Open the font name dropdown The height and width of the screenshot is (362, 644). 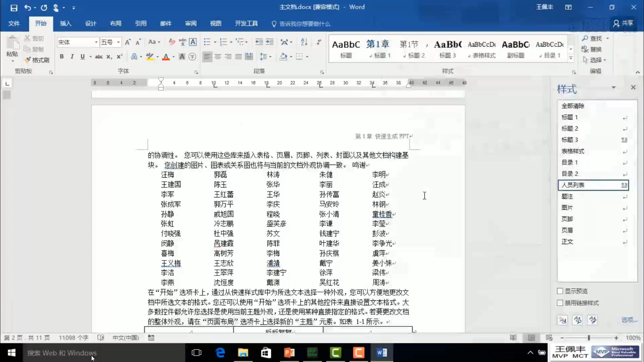[96, 42]
